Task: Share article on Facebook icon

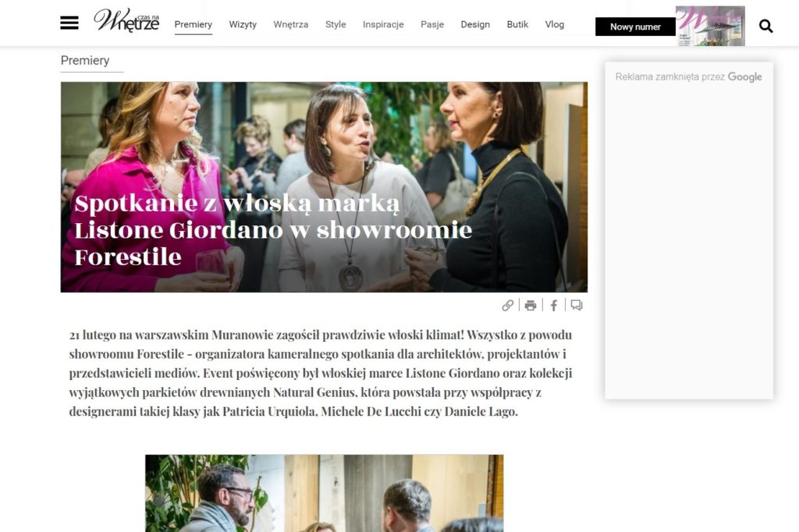Action: pos(554,305)
